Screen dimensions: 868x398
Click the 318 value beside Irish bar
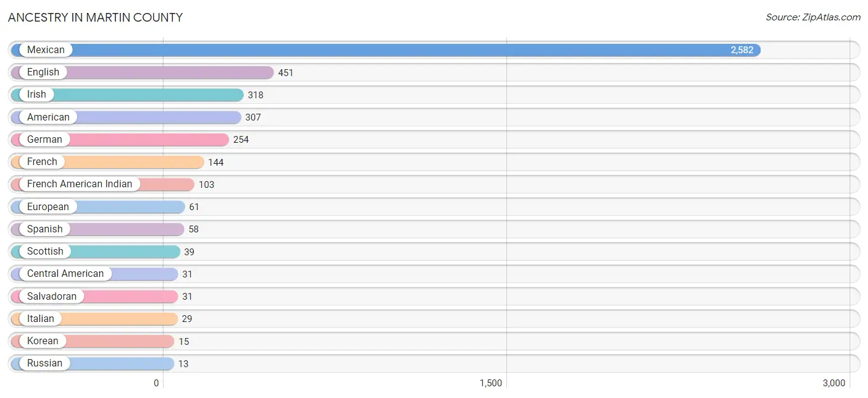point(256,95)
